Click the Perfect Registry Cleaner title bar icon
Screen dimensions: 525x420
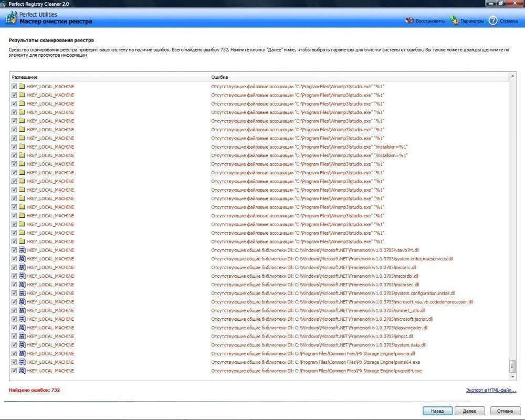coord(3,4)
